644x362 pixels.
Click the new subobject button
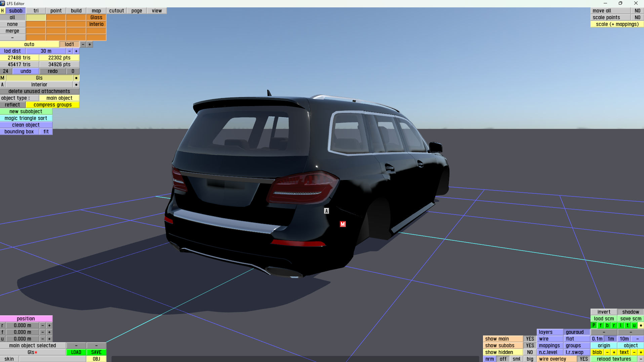(26, 111)
